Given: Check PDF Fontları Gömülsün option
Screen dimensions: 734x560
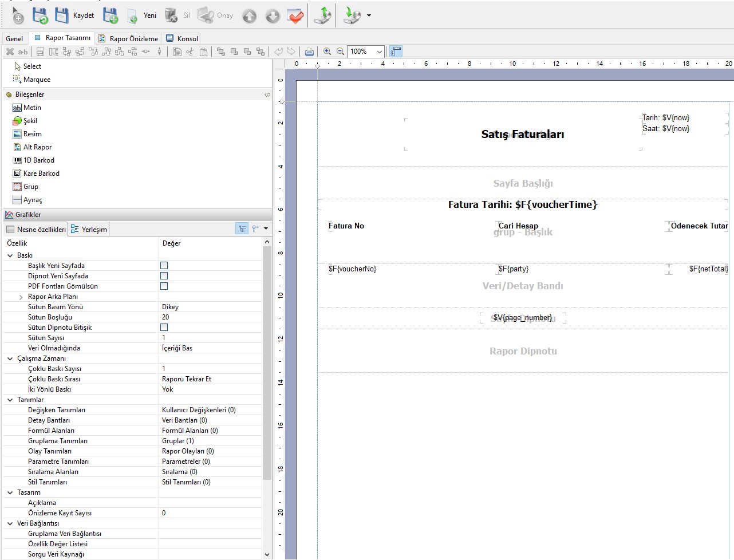Looking at the screenshot, I should [164, 286].
